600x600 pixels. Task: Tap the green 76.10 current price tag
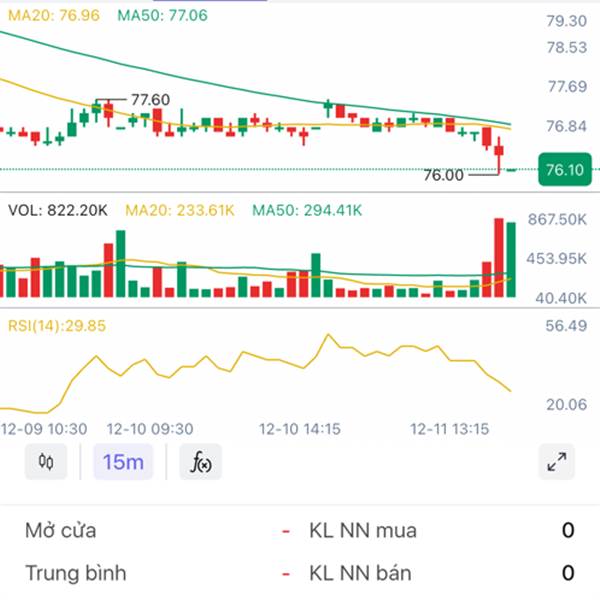pyautogui.click(x=565, y=170)
